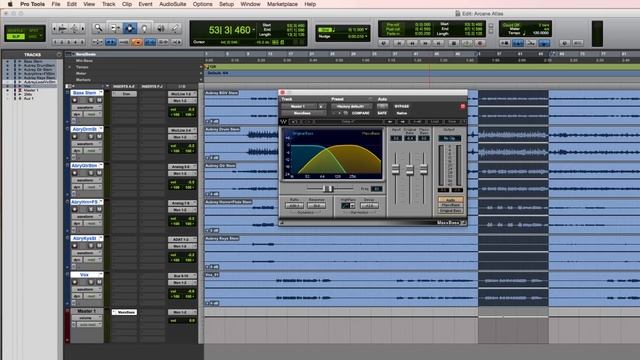The height and width of the screenshot is (360, 640).
Task: Click the Waves logo in MaxxBass toolbar
Action: (x=284, y=122)
